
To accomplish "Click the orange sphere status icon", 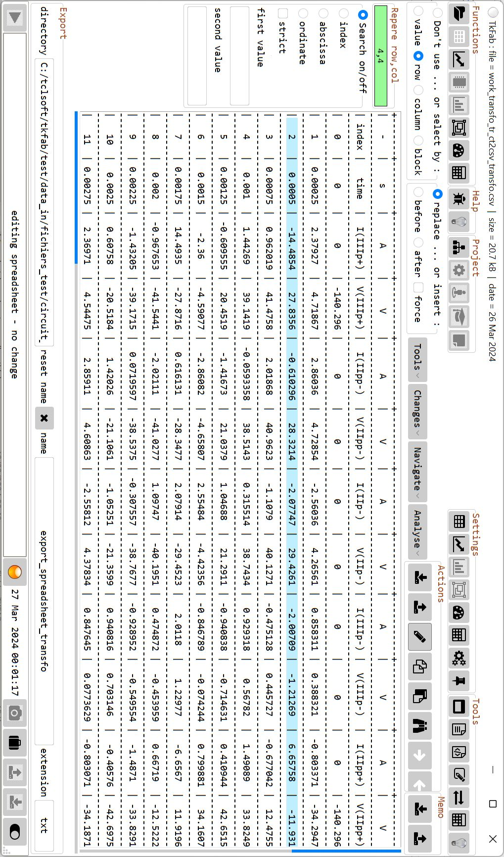I will point(15,572).
